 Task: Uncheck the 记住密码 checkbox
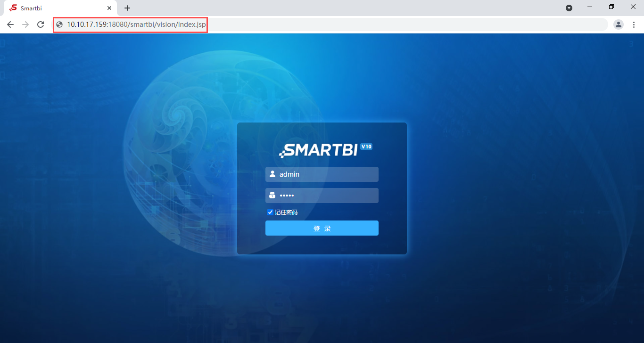270,212
